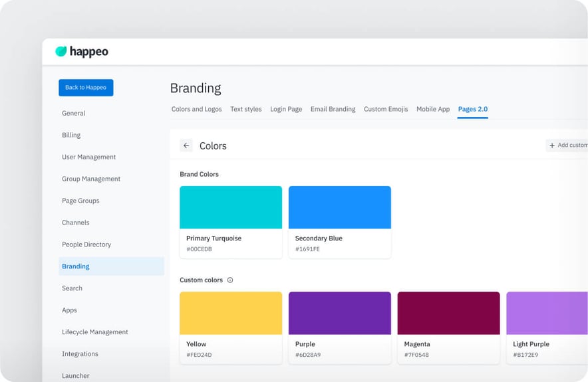Switch to Colors and Logos tab

[196, 109]
